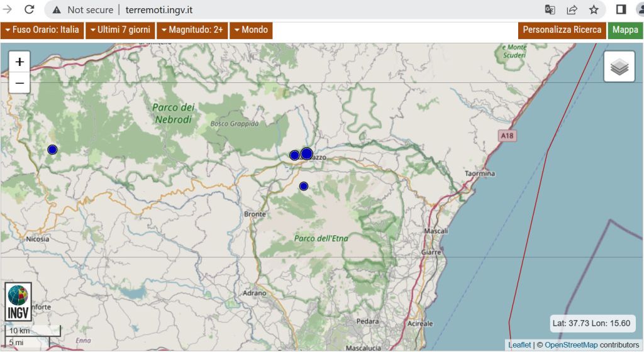The width and height of the screenshot is (644, 352).
Task: Open the map layers selector
Action: 619,67
